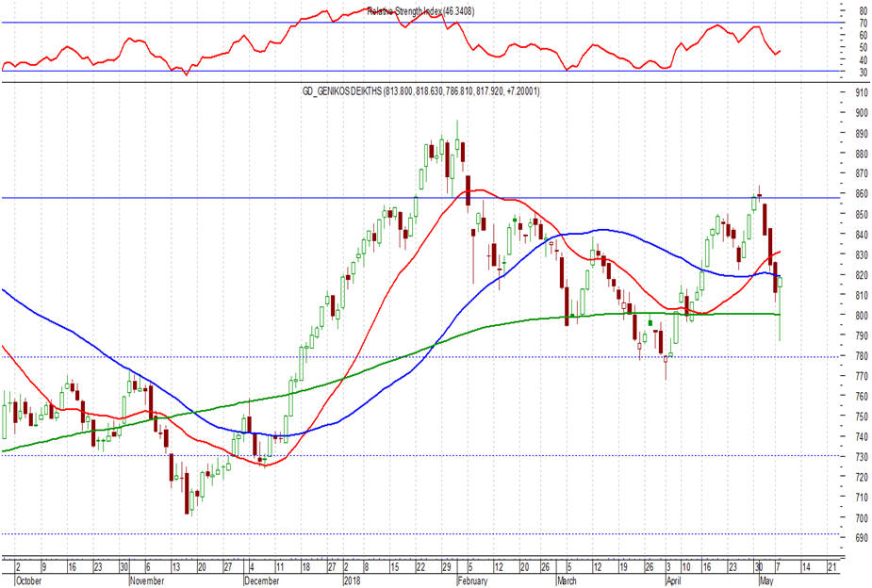Select date label 15 on the time axis
The width and height of the screenshot is (872, 588).
(x=395, y=567)
